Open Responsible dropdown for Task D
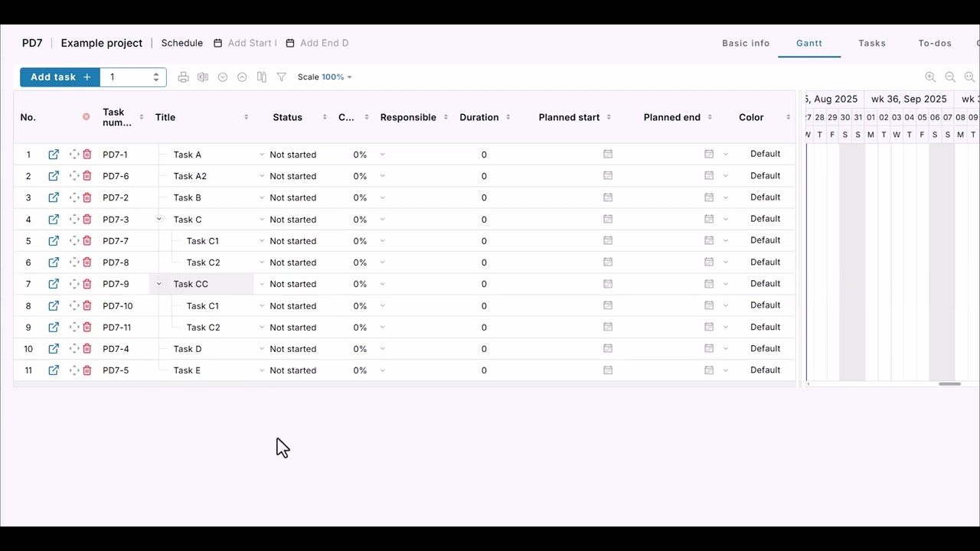Screen dimensions: 980x551 pyautogui.click(x=383, y=349)
